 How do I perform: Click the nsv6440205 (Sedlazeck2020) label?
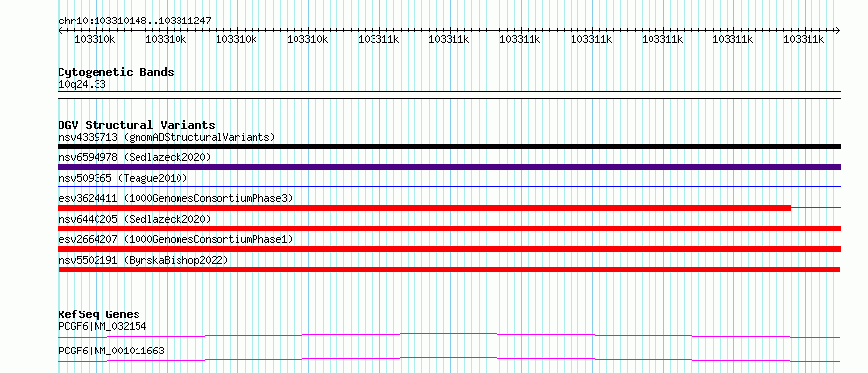point(135,219)
